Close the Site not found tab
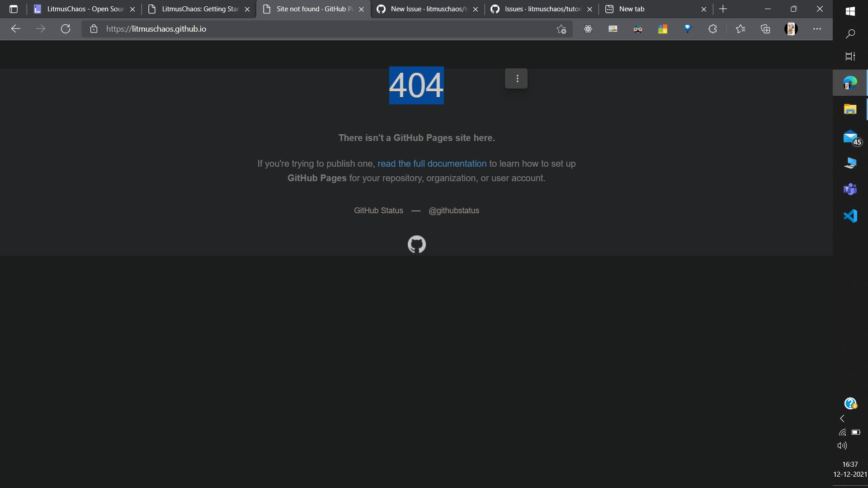 tap(361, 9)
